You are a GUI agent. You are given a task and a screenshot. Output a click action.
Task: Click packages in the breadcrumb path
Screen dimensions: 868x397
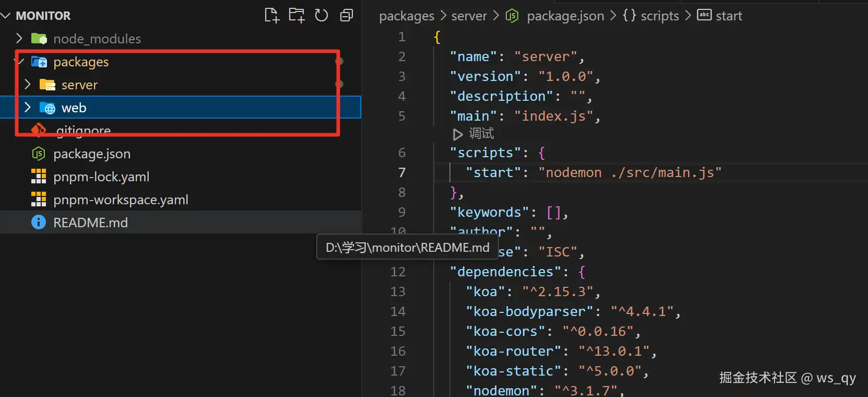[x=407, y=16]
